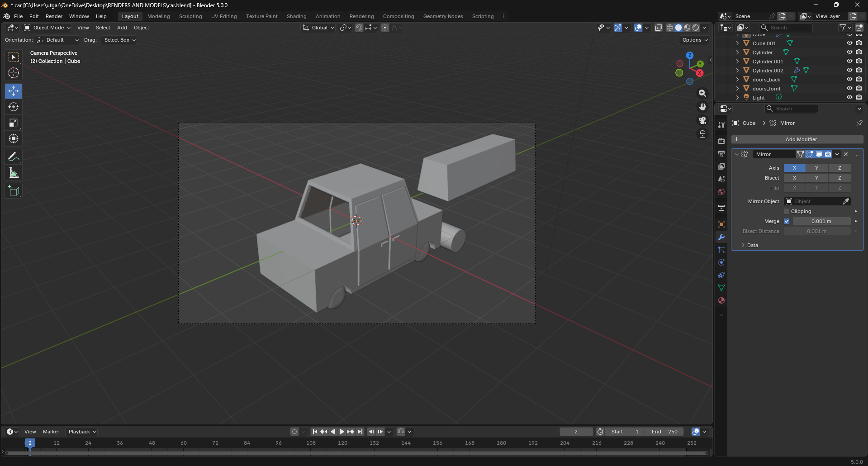Open the Object Mode dropdown
Image resolution: width=868 pixels, height=466 pixels.
[47, 28]
